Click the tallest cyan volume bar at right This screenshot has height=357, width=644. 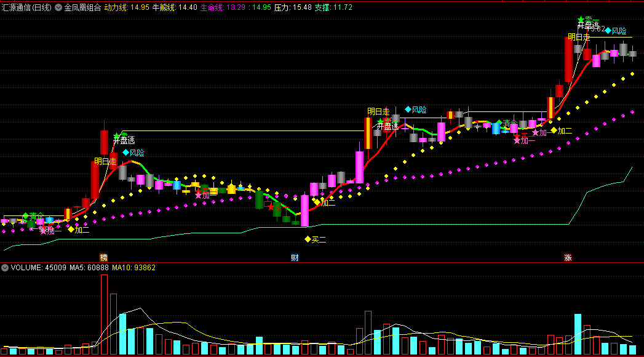click(x=578, y=334)
